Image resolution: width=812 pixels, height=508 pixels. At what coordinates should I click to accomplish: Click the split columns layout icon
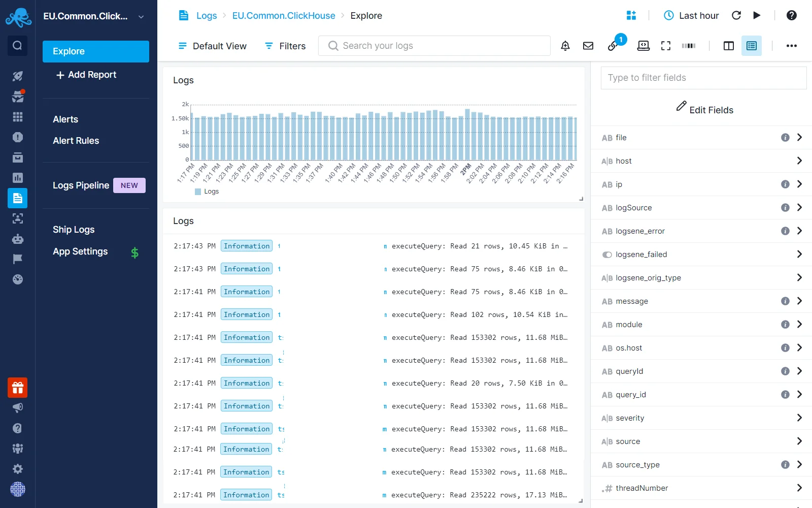pyautogui.click(x=728, y=46)
